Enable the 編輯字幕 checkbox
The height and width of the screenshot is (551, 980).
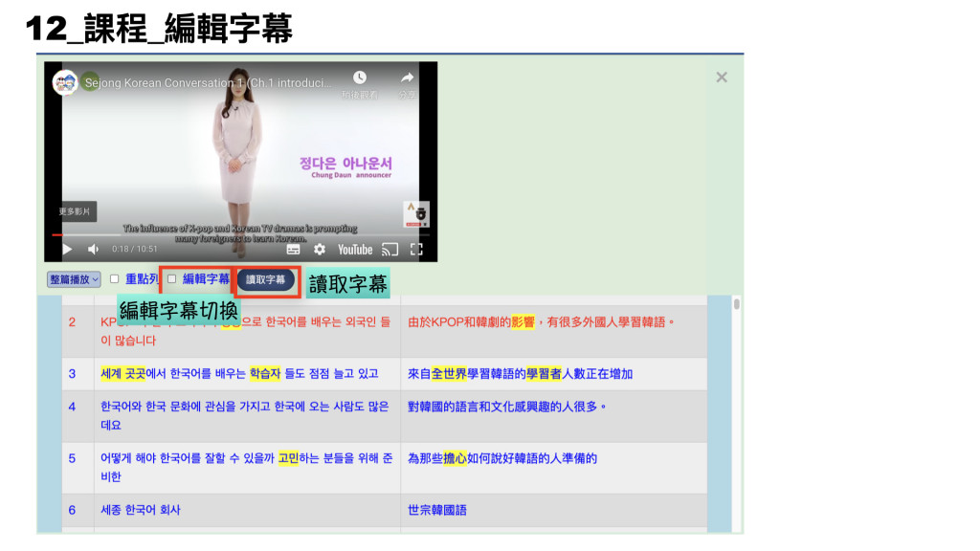172,278
